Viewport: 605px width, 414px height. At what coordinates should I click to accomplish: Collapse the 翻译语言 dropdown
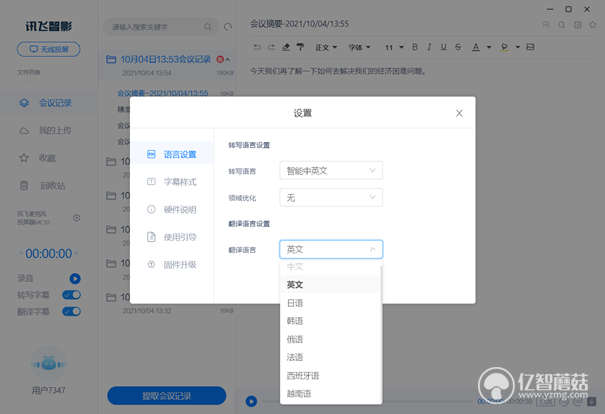tap(331, 249)
